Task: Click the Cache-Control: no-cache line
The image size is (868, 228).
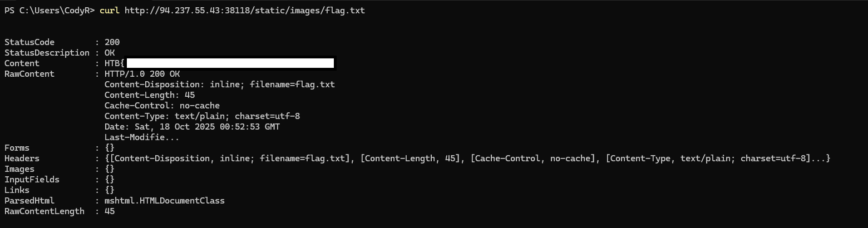Action: 162,106
